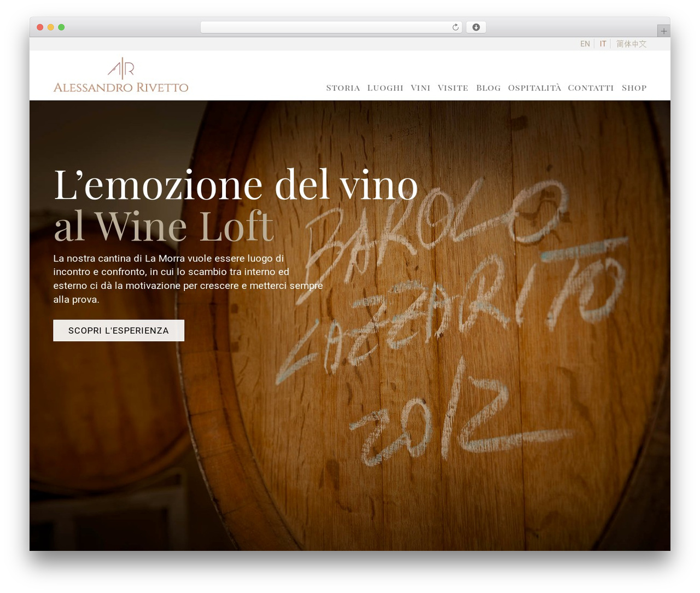Open the Blog page
The image size is (700, 593).
488,88
